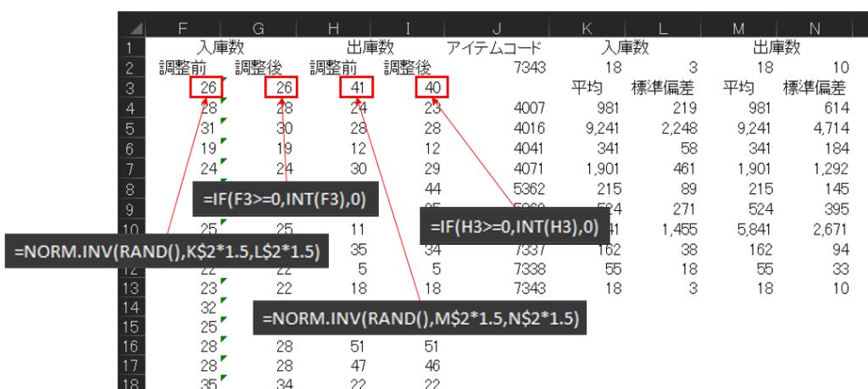Click the NORM.INV callout referencing M$2
Screen dimensions: 868x389
point(421,320)
